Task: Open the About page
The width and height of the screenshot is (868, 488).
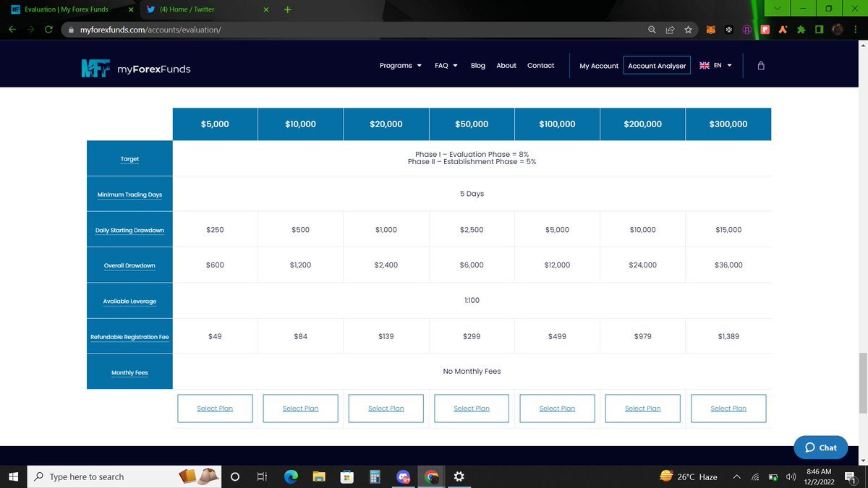Action: (506, 65)
